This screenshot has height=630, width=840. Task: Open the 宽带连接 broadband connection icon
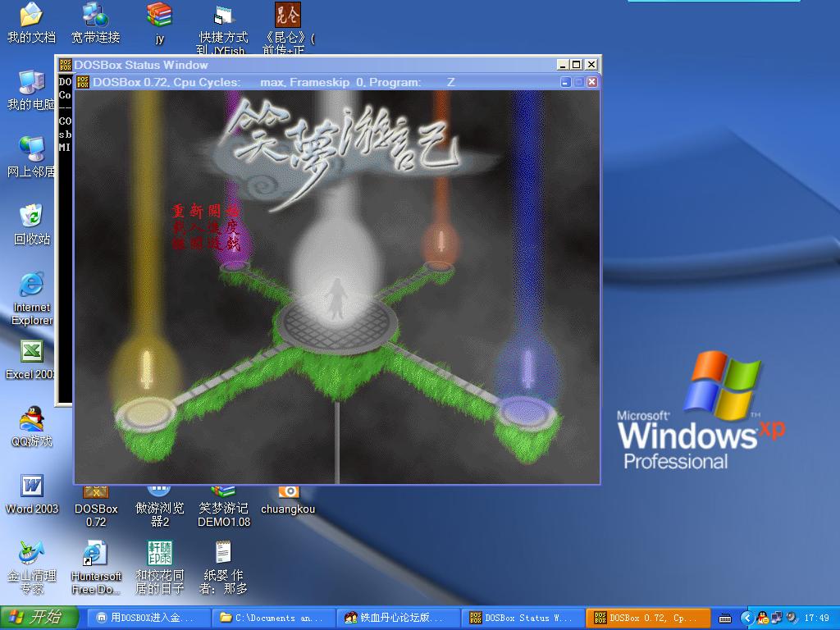95,16
